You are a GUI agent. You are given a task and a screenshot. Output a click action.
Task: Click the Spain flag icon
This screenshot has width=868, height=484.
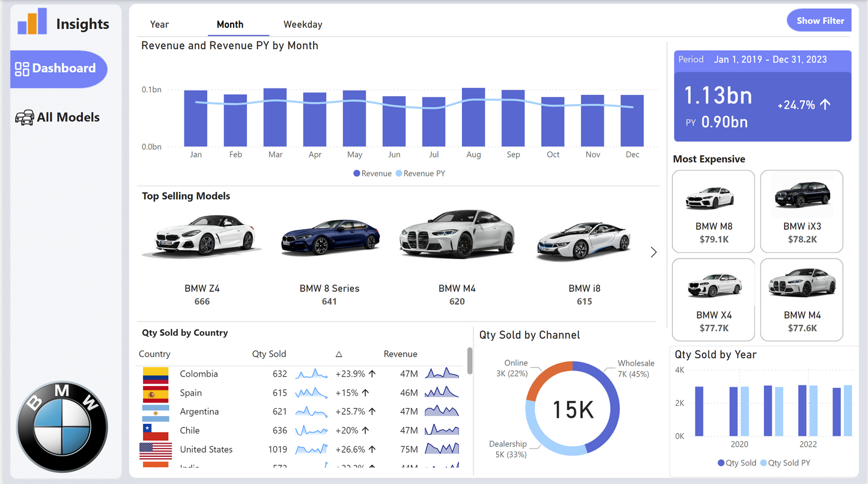click(x=156, y=393)
